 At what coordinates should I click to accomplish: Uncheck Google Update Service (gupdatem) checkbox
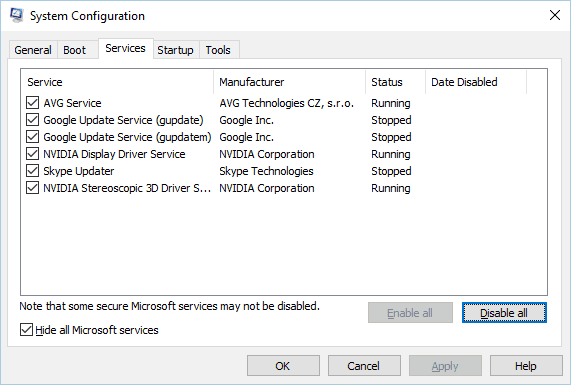(x=32, y=137)
